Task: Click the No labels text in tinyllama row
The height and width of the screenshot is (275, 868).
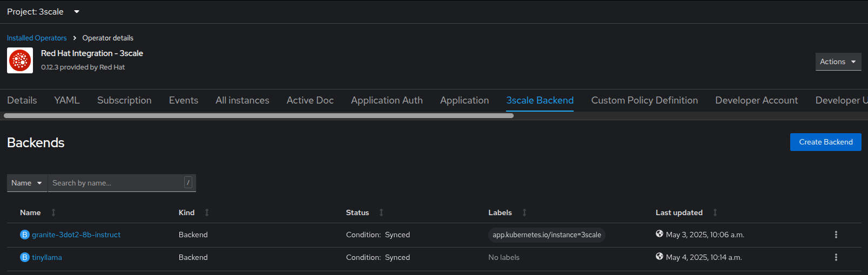Action: [x=504, y=257]
